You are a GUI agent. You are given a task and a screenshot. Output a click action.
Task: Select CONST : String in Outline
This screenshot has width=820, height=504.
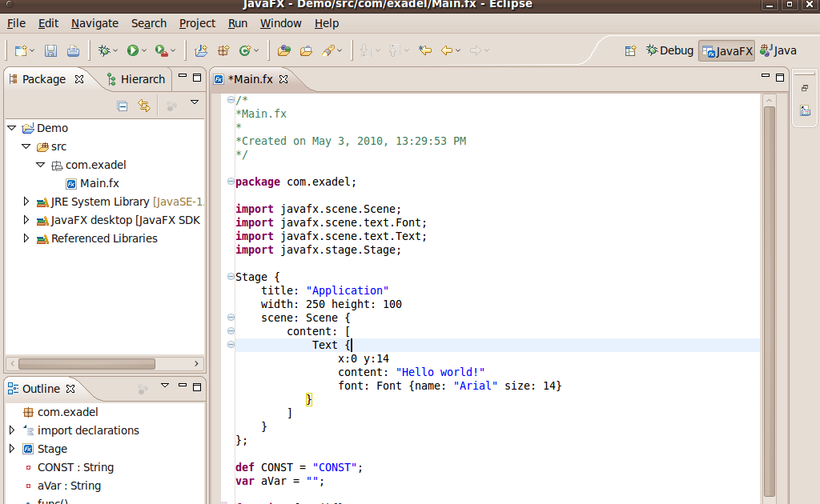coord(75,467)
